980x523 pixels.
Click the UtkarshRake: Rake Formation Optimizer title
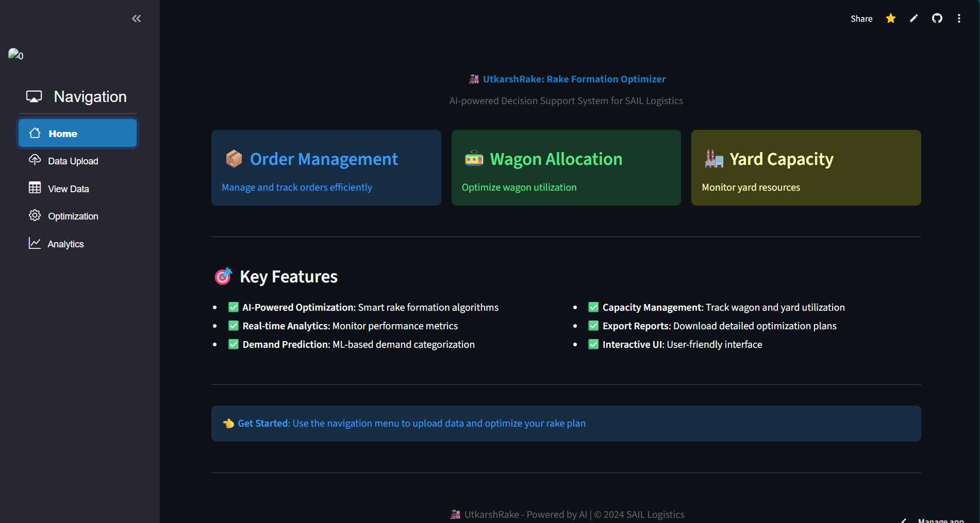point(574,79)
